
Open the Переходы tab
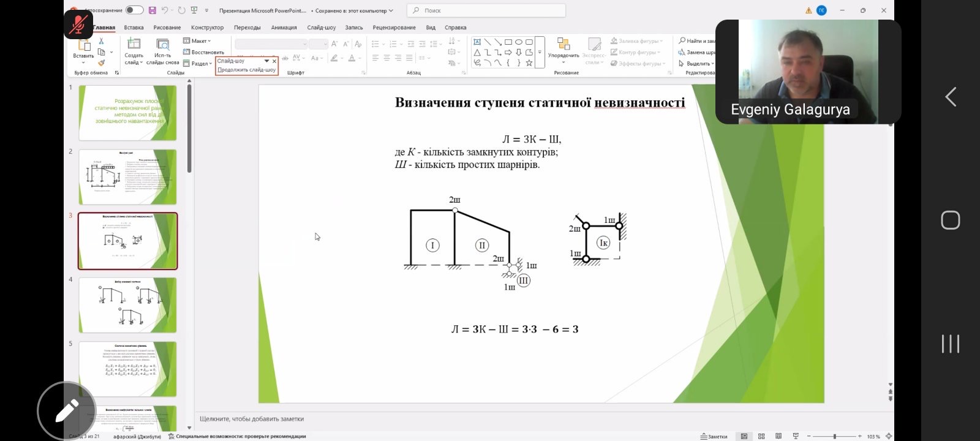pos(247,28)
